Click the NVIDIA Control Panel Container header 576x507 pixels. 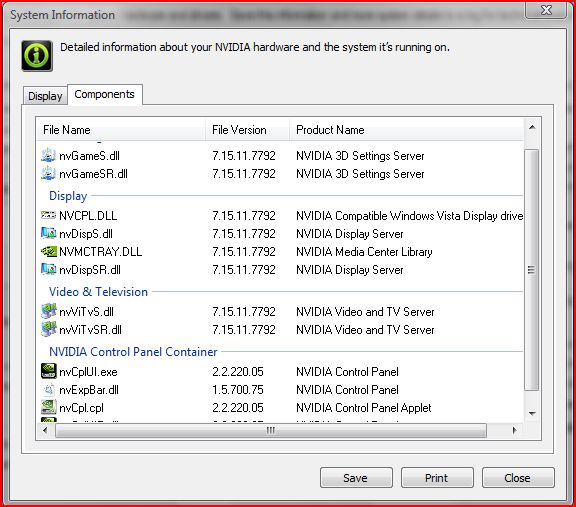click(x=133, y=352)
